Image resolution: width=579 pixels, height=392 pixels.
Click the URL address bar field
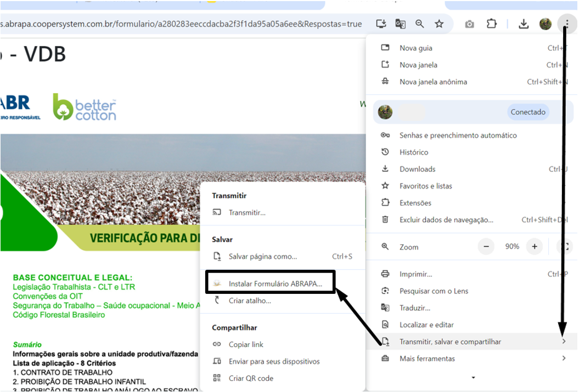point(181,24)
